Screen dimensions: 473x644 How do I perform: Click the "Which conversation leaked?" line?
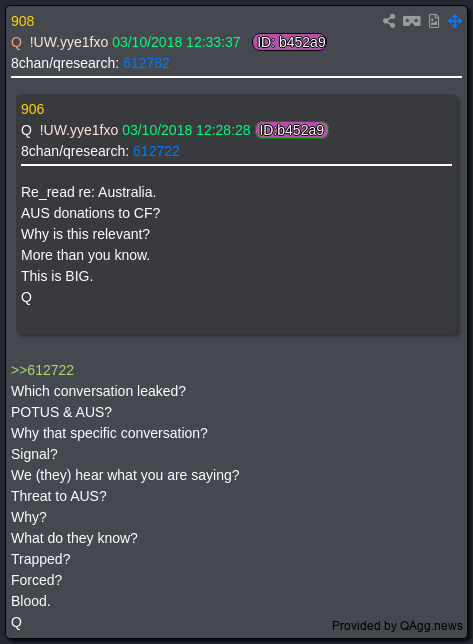coord(99,391)
